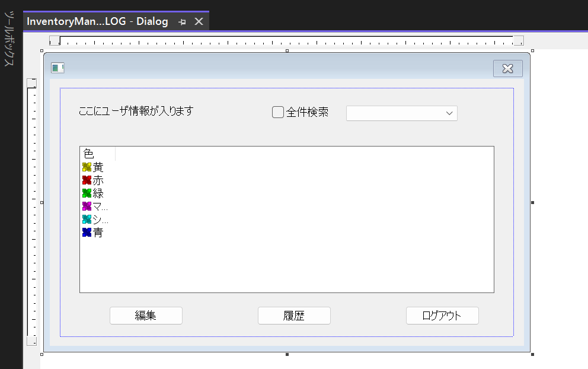Viewport: 588px width, 369px height.
Task: Click the magenta icon beside マ...
Action: pos(87,206)
